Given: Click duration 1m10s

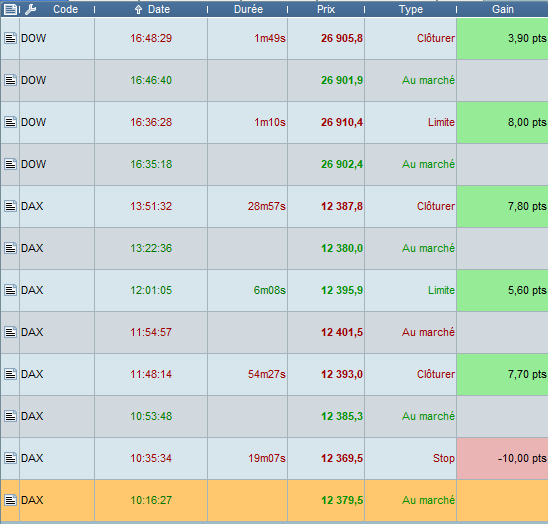Looking at the screenshot, I should [x=270, y=122].
